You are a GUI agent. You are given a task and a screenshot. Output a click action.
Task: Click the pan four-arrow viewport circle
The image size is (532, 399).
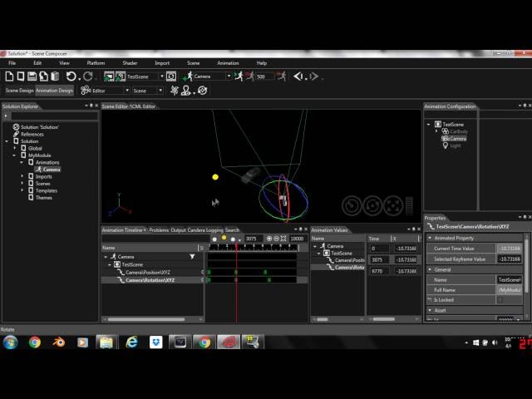(x=393, y=205)
